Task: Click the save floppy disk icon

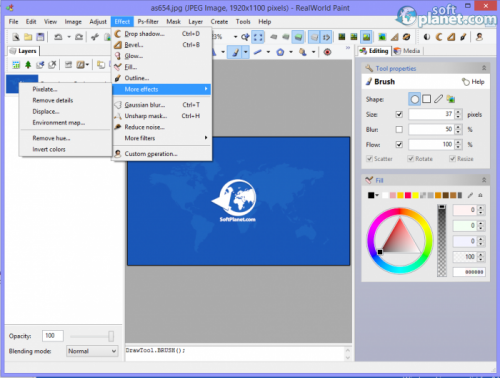Action: click(40, 37)
